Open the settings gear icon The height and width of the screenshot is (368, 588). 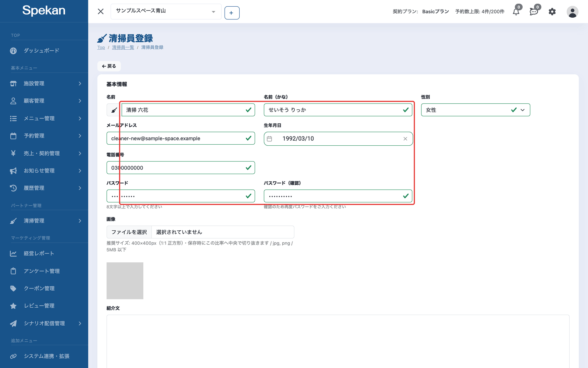[552, 12]
